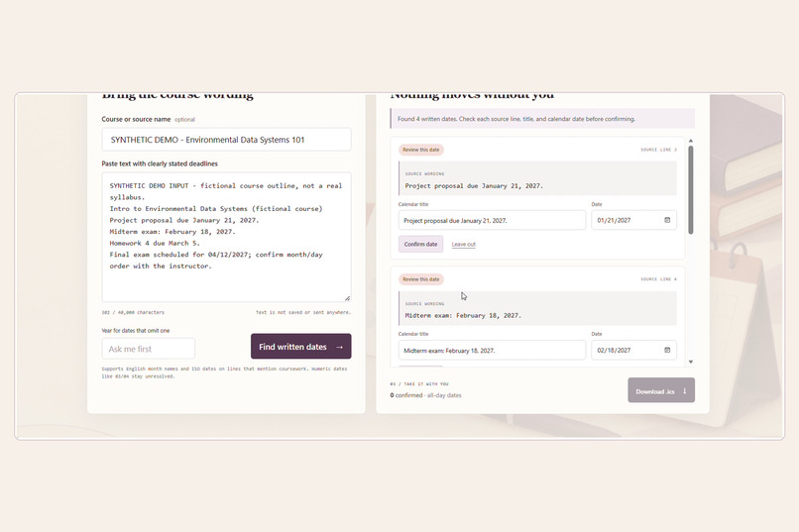Click the 'Text is not saved or sent anywhere' note

(x=303, y=312)
